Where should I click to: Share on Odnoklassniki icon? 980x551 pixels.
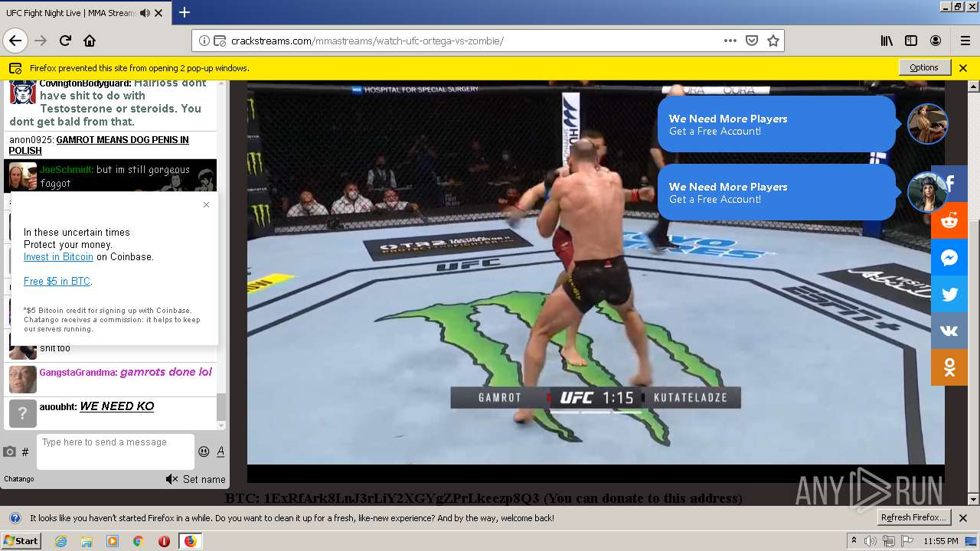[x=949, y=367]
